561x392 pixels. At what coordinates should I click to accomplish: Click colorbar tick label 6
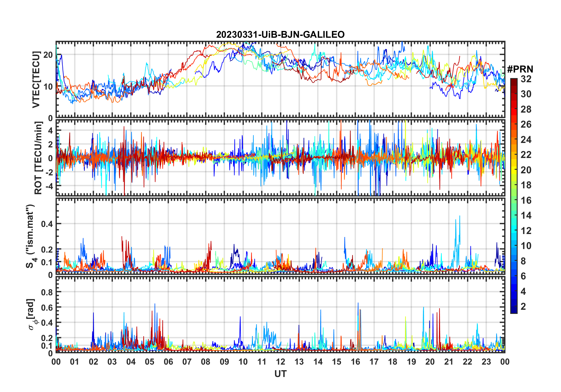(523, 276)
